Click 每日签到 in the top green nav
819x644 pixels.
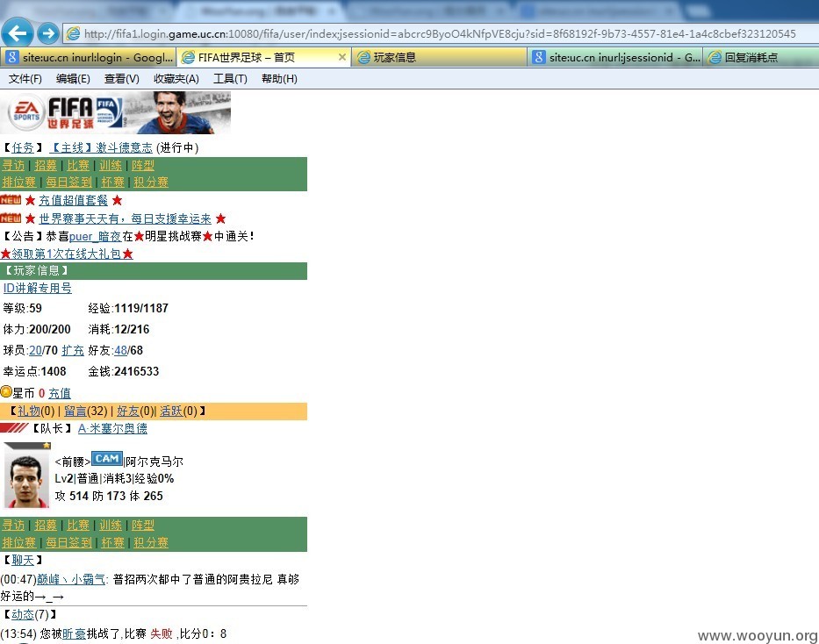coord(69,182)
